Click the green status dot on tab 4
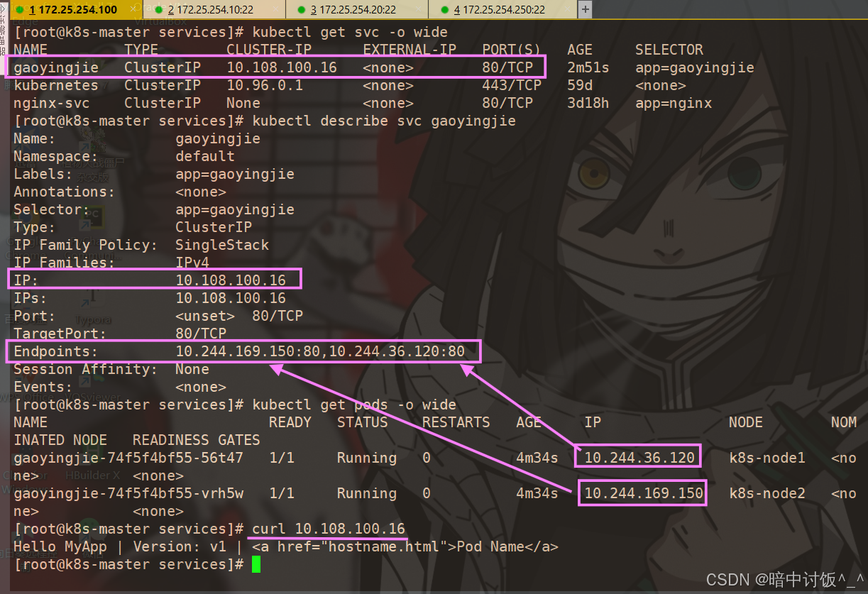Image resolution: width=868 pixels, height=594 pixels. [444, 10]
